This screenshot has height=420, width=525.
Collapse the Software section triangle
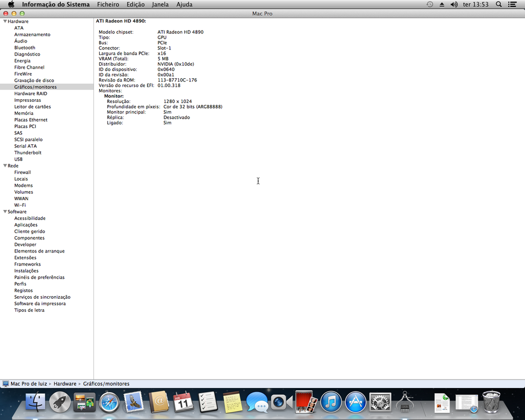pos(5,212)
